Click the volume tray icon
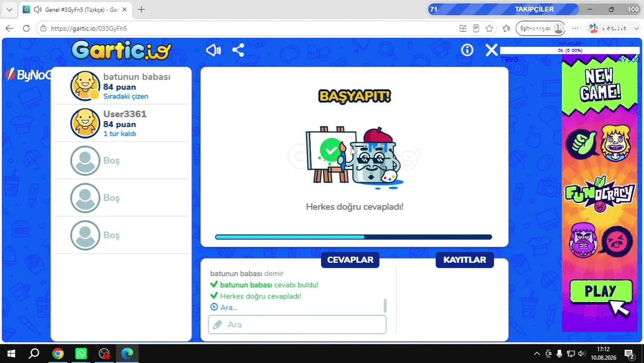Viewport: 644px width, 363px height. (x=582, y=353)
